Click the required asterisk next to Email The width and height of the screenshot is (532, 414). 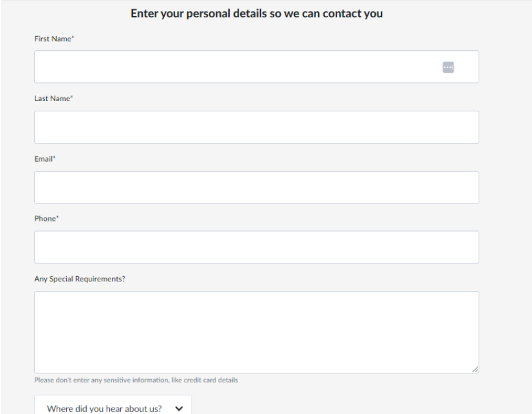point(55,158)
